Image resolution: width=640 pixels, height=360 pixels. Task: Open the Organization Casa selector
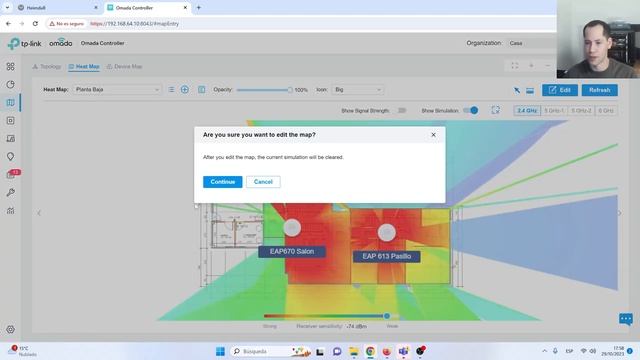[x=531, y=43]
